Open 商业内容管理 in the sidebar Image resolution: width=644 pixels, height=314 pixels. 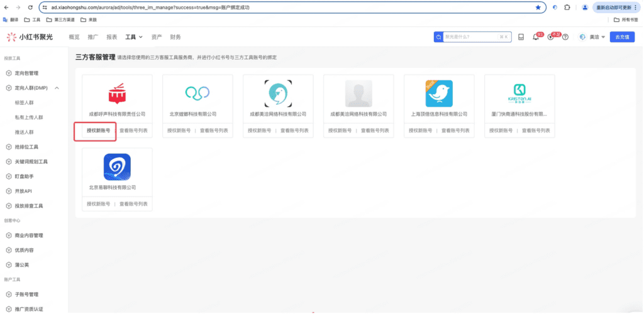click(x=29, y=235)
